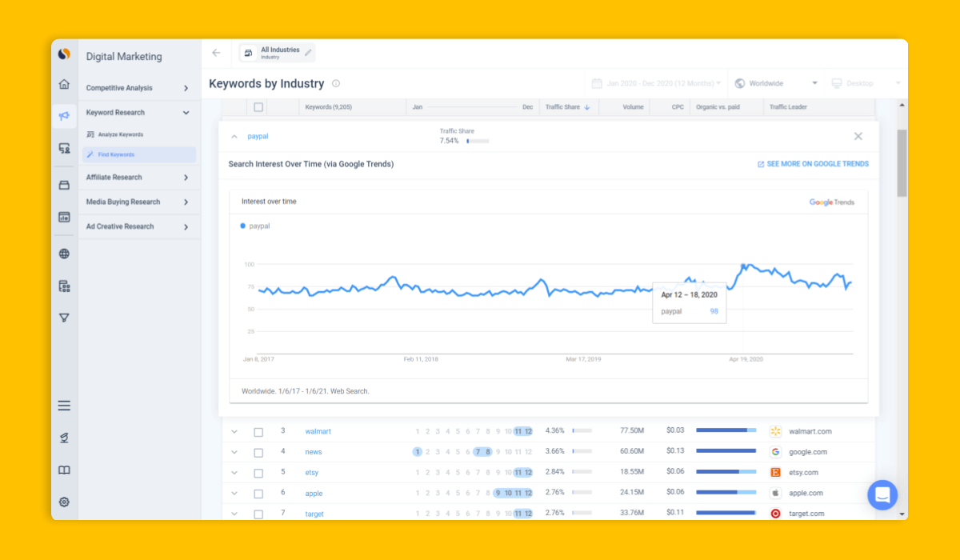Open the apple keyword link
The image size is (960, 560).
coord(313,493)
